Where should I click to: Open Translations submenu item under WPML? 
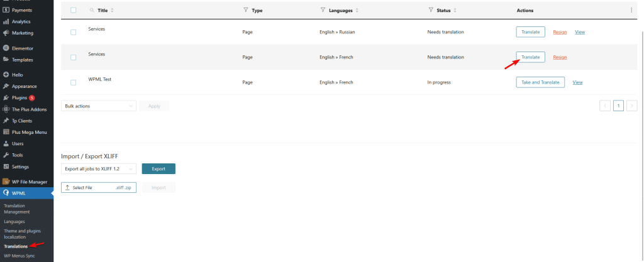(x=17, y=246)
